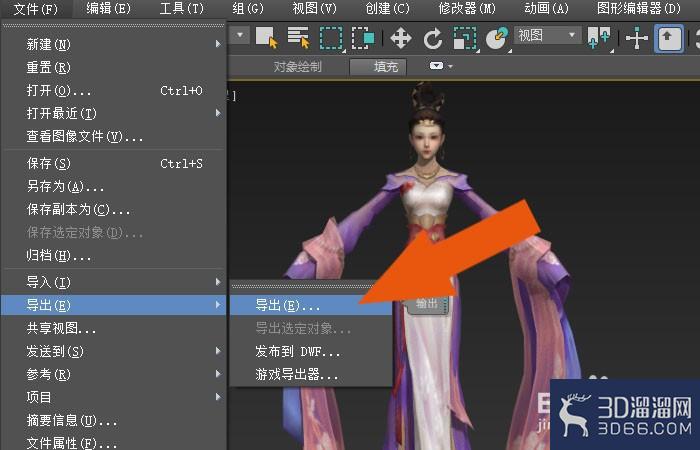700x450 pixels.
Task: Open the selection filter dropdown arrow
Action: (x=240, y=35)
